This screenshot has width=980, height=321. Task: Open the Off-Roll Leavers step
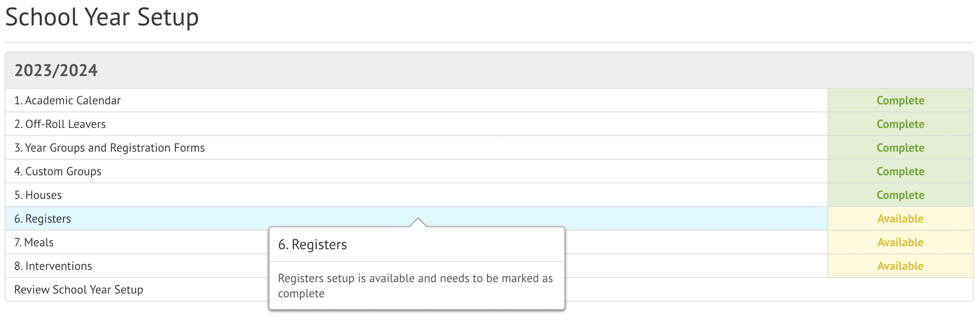[60, 124]
